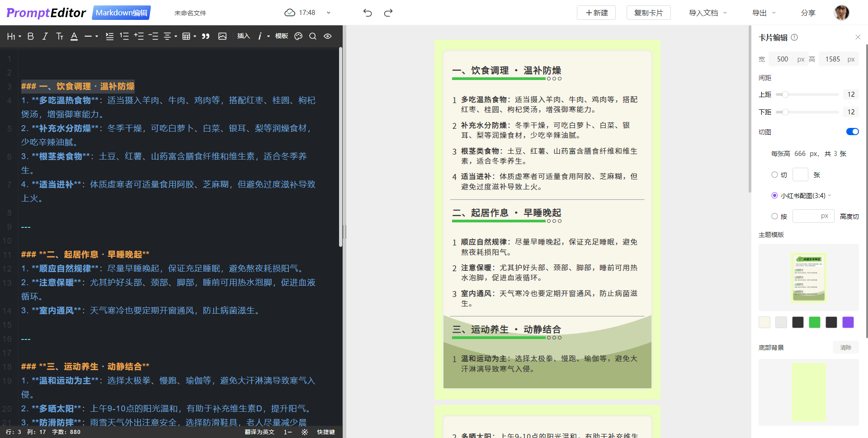Click the undo arrow

pyautogui.click(x=368, y=13)
